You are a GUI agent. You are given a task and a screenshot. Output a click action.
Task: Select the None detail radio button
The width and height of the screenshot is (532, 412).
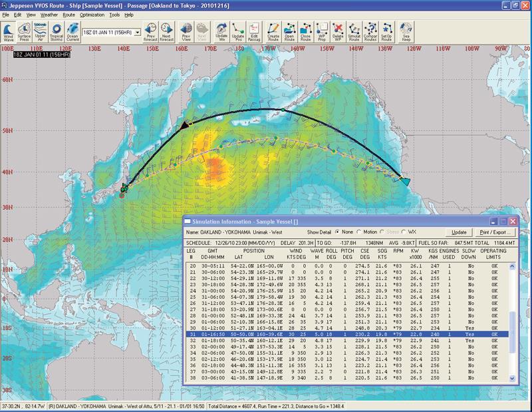click(337, 232)
